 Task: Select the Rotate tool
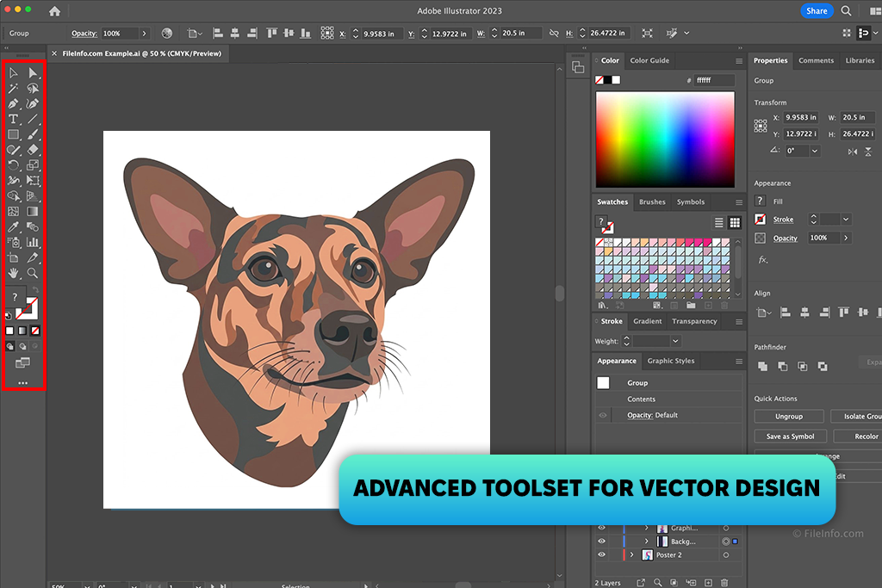14,165
